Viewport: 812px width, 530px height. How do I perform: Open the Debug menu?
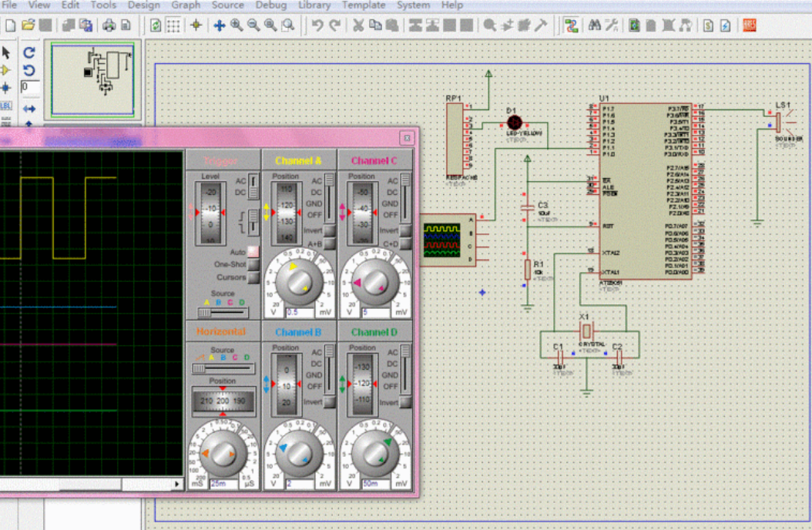point(270,5)
